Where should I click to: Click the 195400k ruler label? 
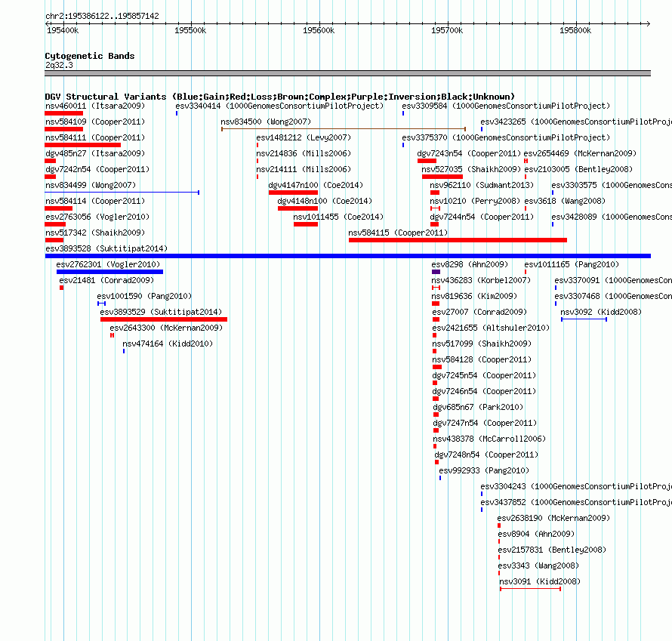coord(63,30)
